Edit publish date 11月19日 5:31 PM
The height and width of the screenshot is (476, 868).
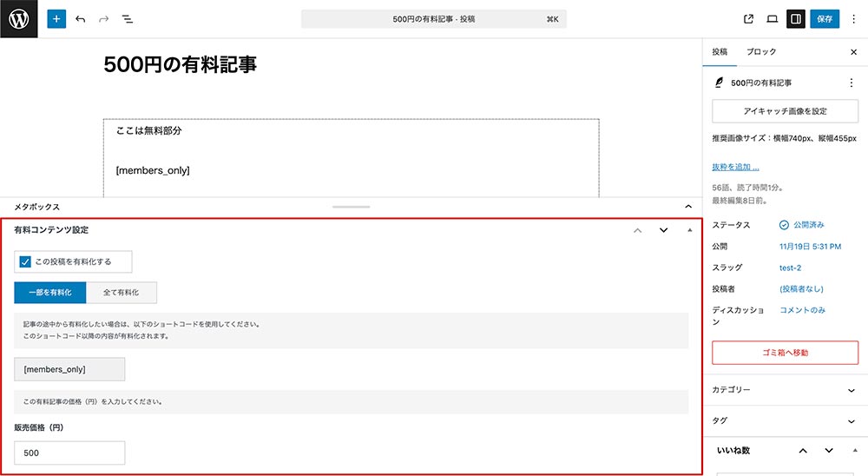pos(811,247)
